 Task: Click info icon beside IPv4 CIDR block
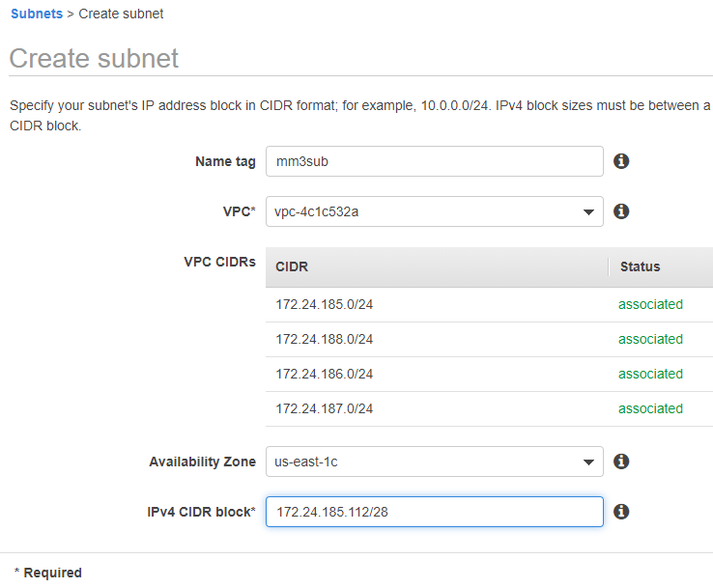tap(621, 512)
